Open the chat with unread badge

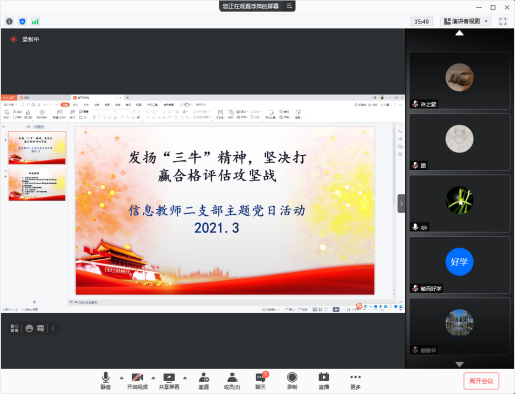point(261,381)
